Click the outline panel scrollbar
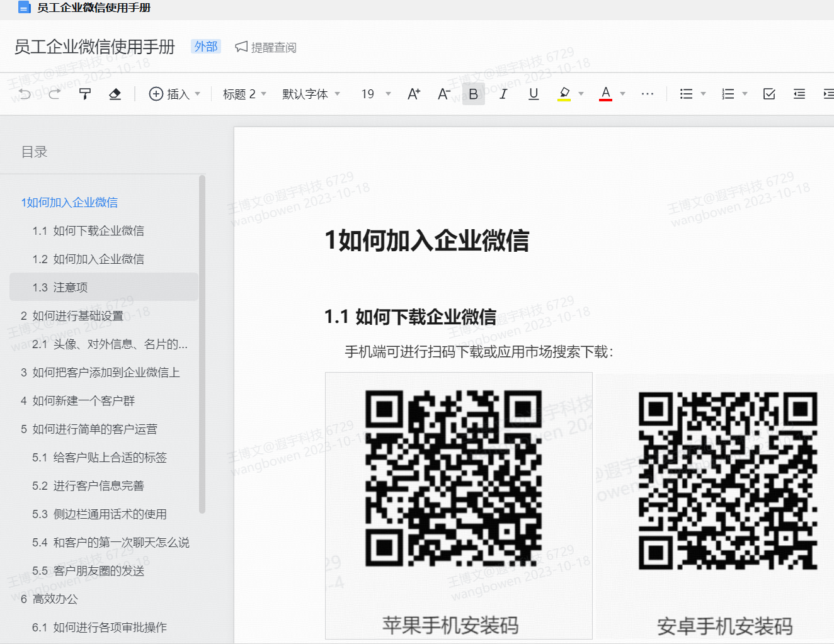This screenshot has height=644, width=834. pyautogui.click(x=202, y=344)
